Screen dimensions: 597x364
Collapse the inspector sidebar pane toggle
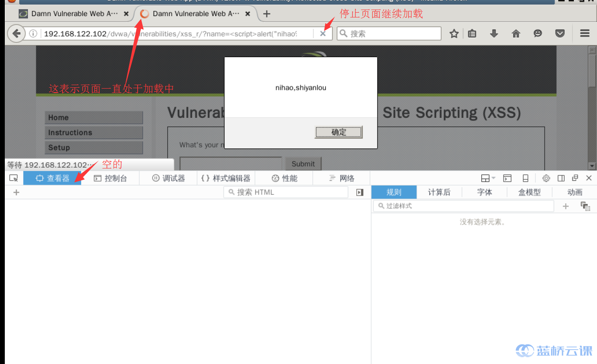pyautogui.click(x=360, y=192)
